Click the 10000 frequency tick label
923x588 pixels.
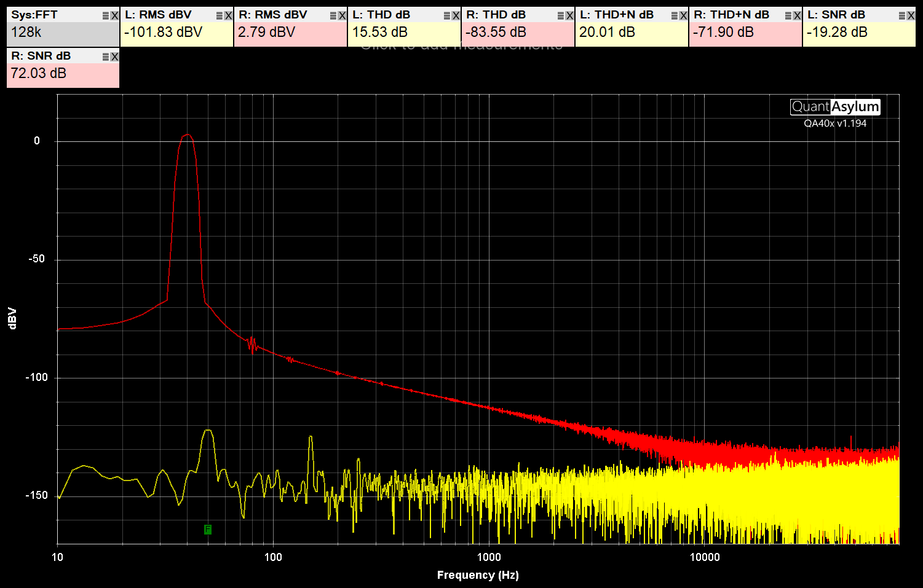pyautogui.click(x=705, y=557)
